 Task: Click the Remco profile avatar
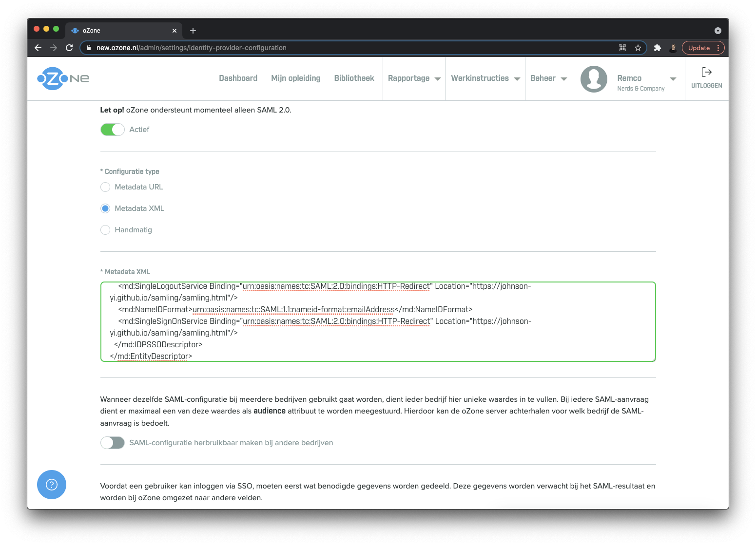tap(593, 78)
